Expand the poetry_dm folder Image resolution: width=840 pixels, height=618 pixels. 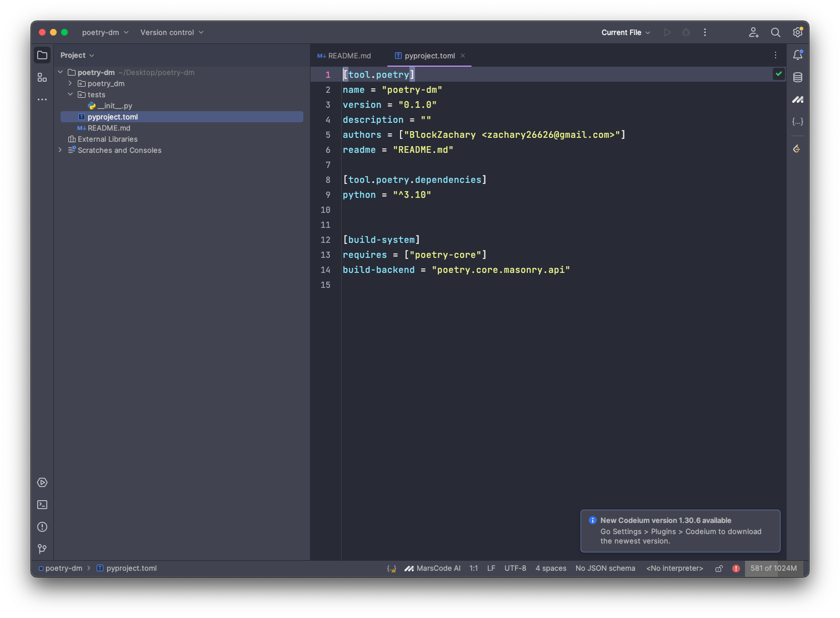[x=71, y=83]
